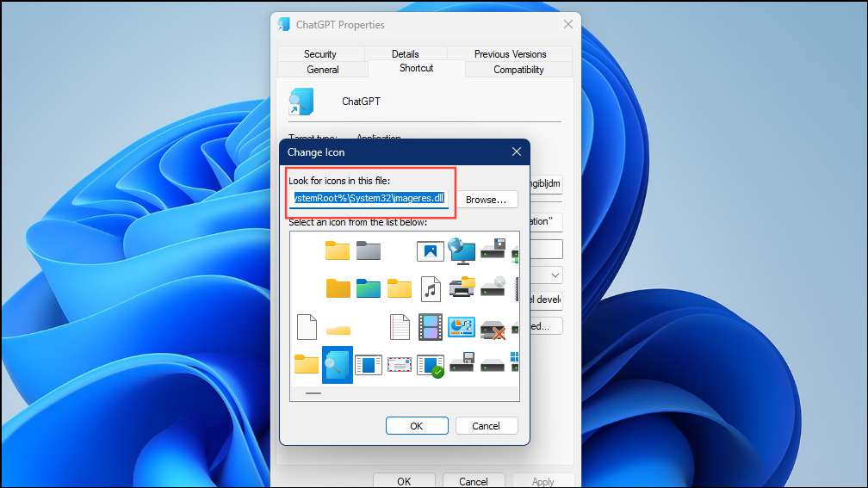Select the drive with CD disc icon
The width and height of the screenshot is (868, 488).
pos(493,286)
